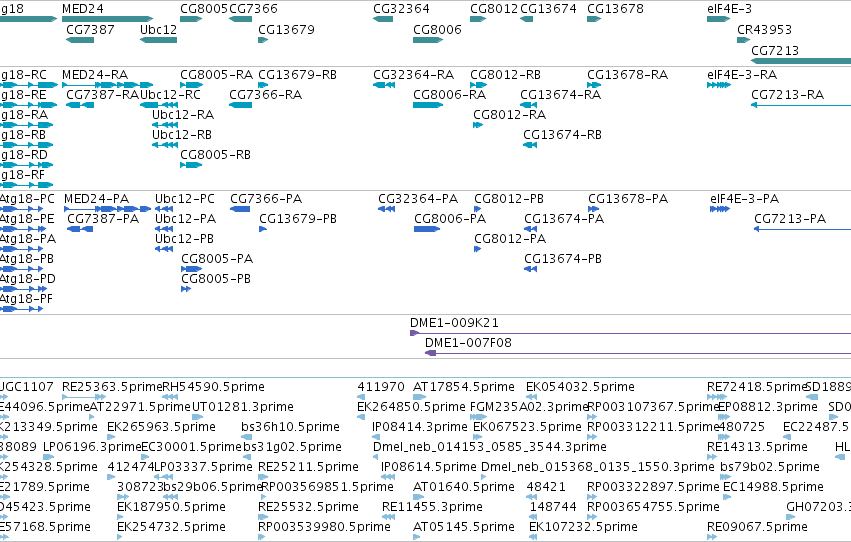The width and height of the screenshot is (851, 542).
Task: Select the CR43953 gene label
Action: click(x=764, y=29)
